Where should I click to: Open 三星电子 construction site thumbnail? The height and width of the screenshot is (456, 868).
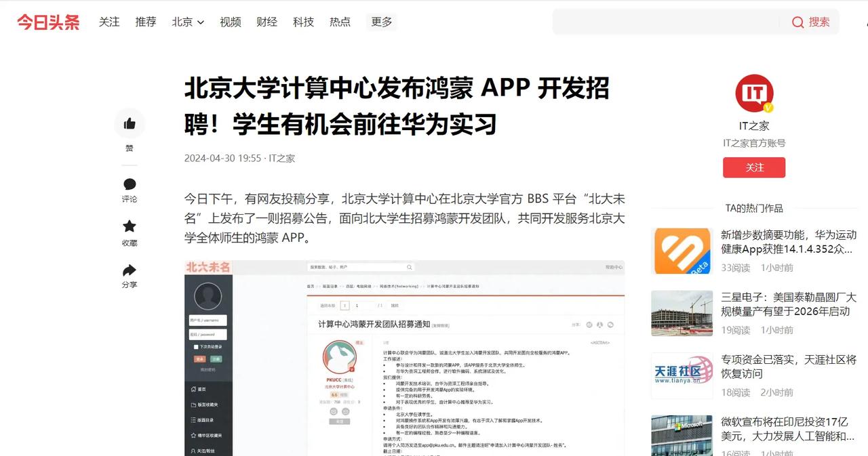pos(682,314)
